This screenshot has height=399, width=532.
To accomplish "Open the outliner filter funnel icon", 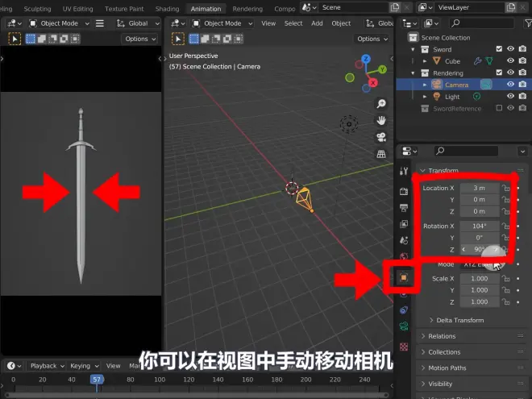I will tap(528, 23).
